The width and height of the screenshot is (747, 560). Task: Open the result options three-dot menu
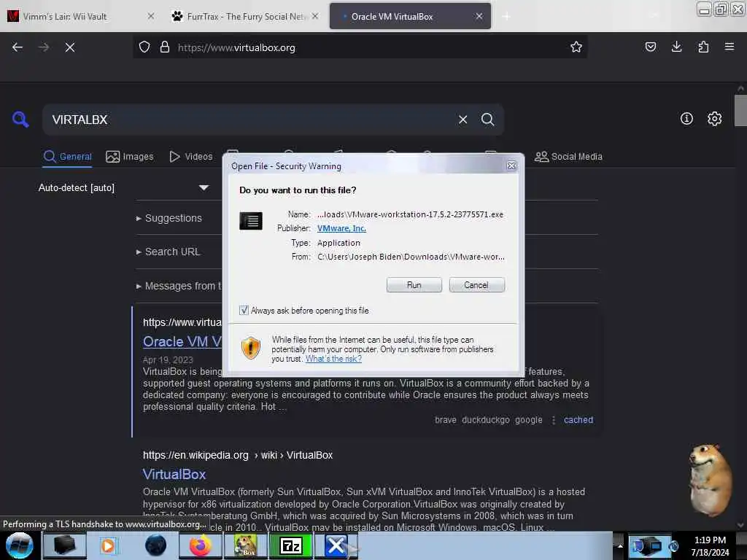pyautogui.click(x=554, y=420)
